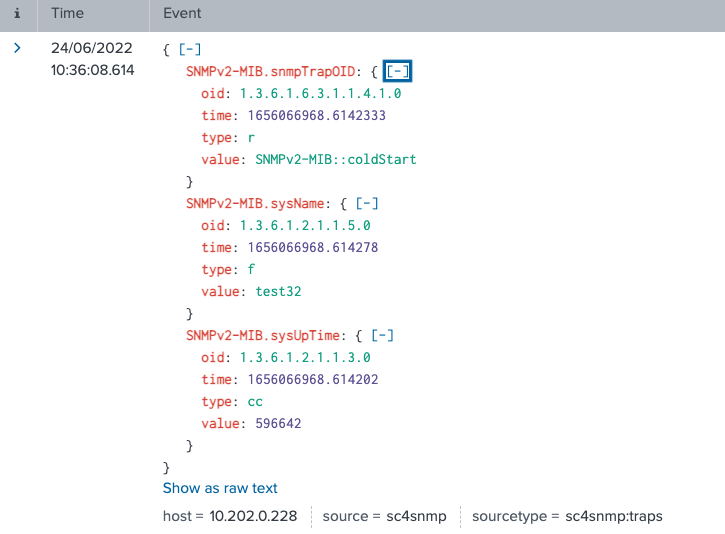This screenshot has height=534, width=725.
Task: Select sysName value test32
Action: coord(278,291)
